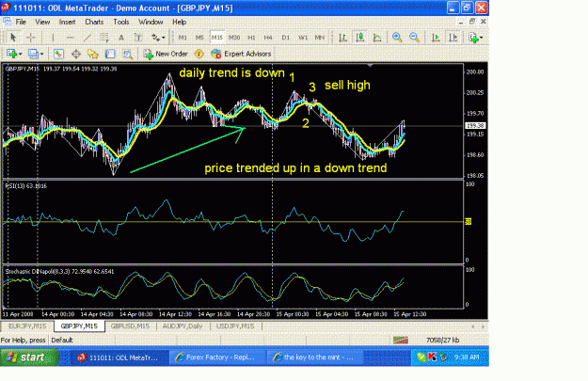Switch chart to Bar Chart style
This screenshot has width=588, height=381.
[x=342, y=38]
